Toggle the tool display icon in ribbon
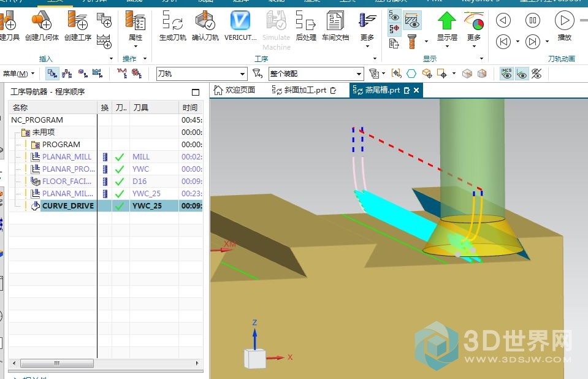This screenshot has width=588, height=379. (412, 42)
